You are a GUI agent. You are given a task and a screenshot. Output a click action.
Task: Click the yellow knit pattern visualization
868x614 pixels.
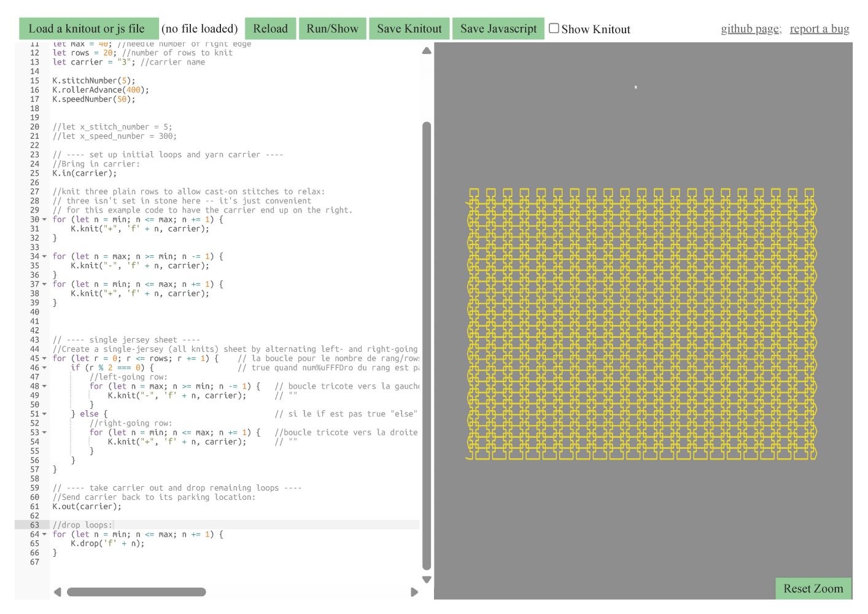tap(642, 324)
